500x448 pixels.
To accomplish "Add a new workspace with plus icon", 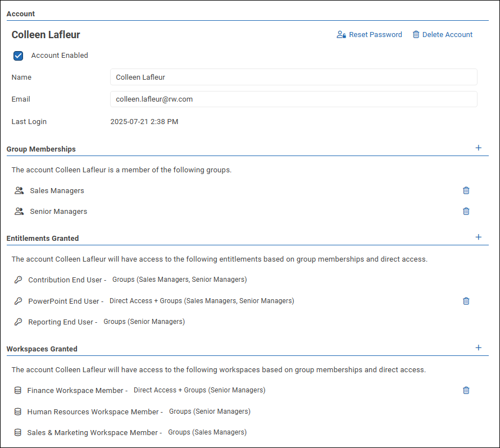I will 479,348.
